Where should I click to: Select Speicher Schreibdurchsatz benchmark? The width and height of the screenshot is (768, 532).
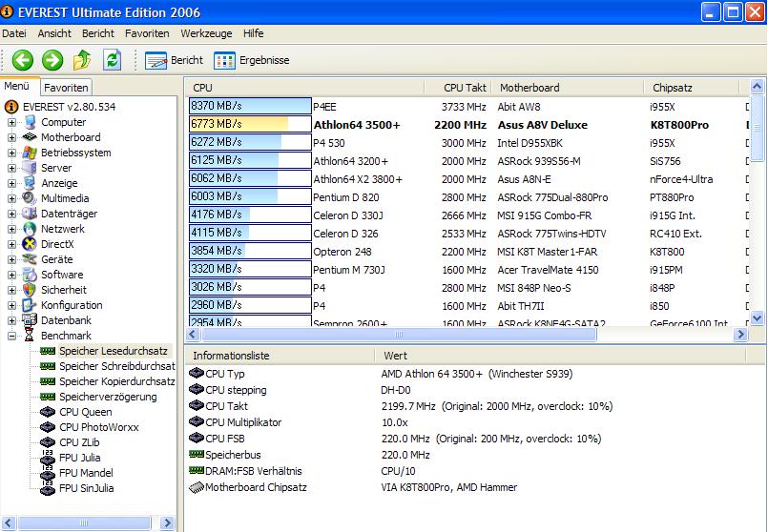pos(116,366)
